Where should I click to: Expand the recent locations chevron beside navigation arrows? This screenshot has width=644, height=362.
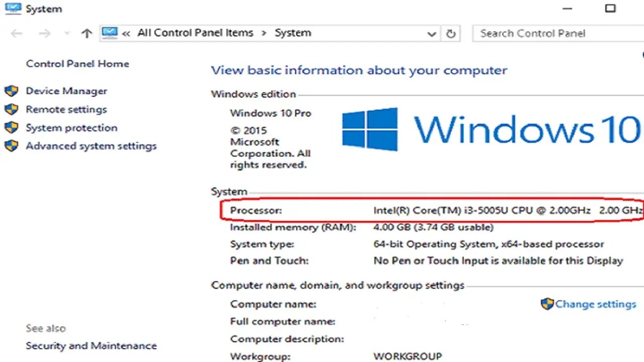pyautogui.click(x=66, y=33)
